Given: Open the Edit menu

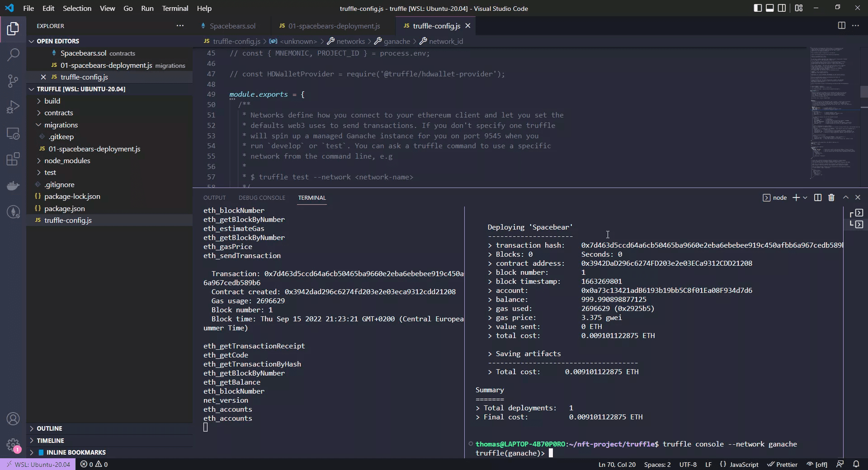Looking at the screenshot, I should click(x=48, y=8).
